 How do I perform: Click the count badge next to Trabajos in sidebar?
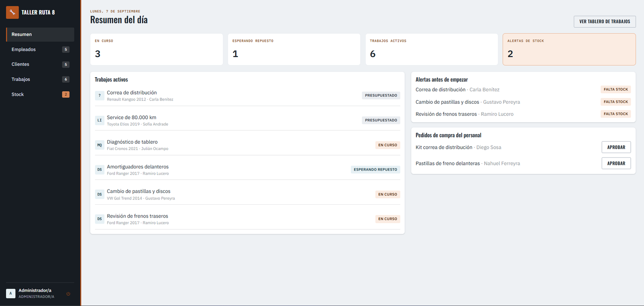coord(66,79)
